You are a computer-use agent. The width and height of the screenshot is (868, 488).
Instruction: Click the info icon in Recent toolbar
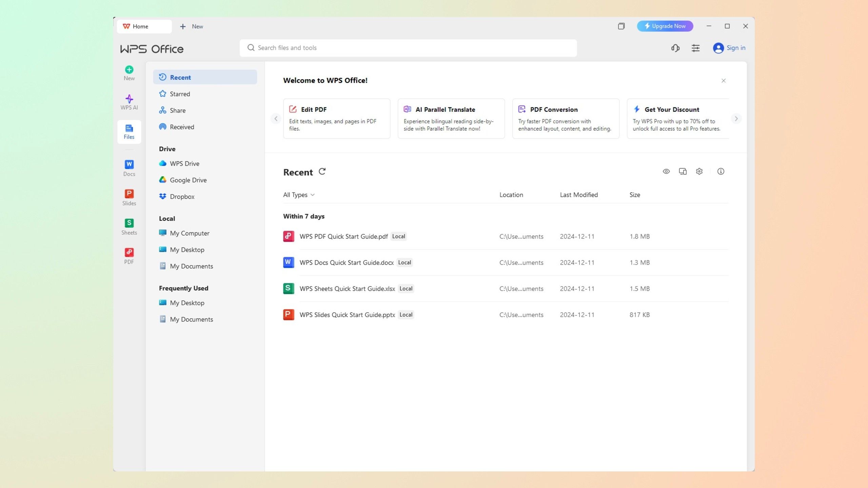pos(721,171)
